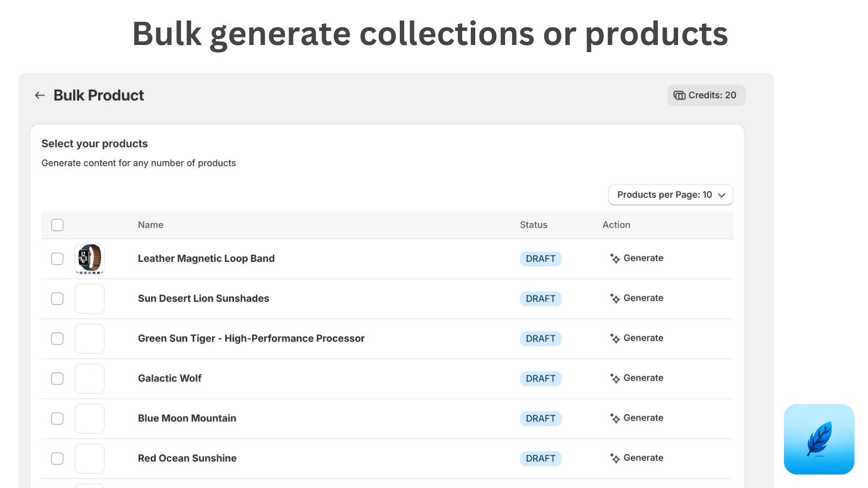Viewport: 868px width, 488px height.
Task: Check the Blue Moon Mountain checkbox
Action: 57,419
